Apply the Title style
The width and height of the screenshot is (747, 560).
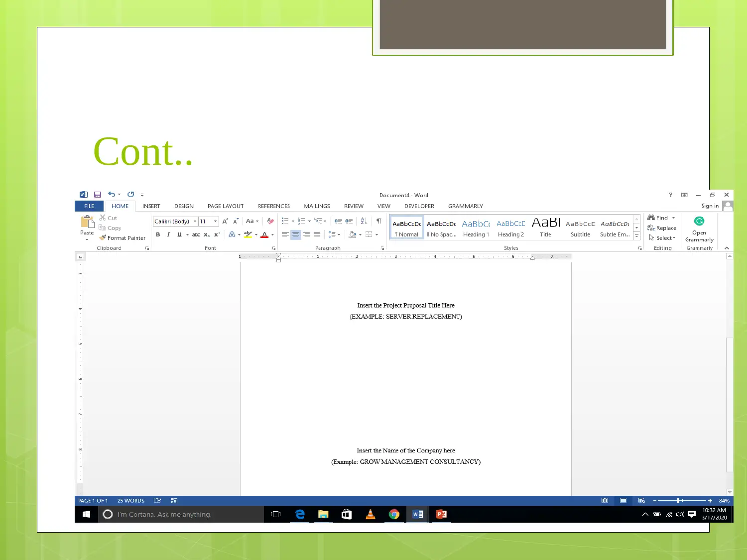point(545,227)
